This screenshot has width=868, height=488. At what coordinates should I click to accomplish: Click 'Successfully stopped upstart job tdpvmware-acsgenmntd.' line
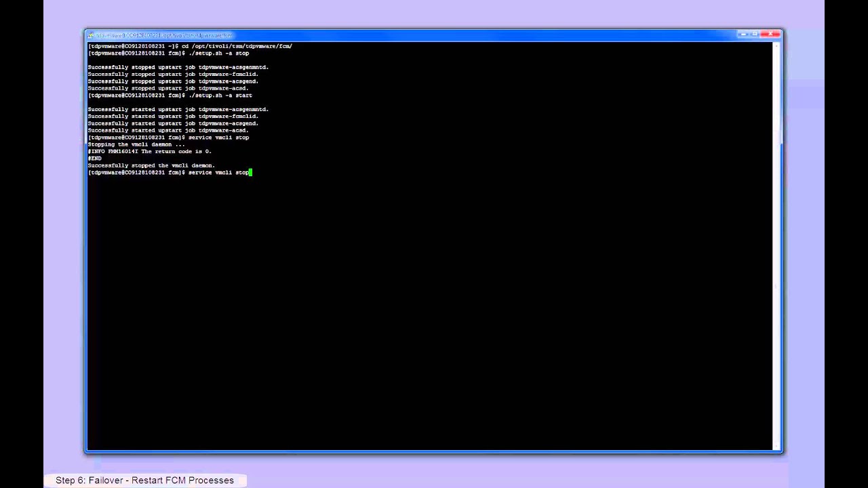point(178,67)
